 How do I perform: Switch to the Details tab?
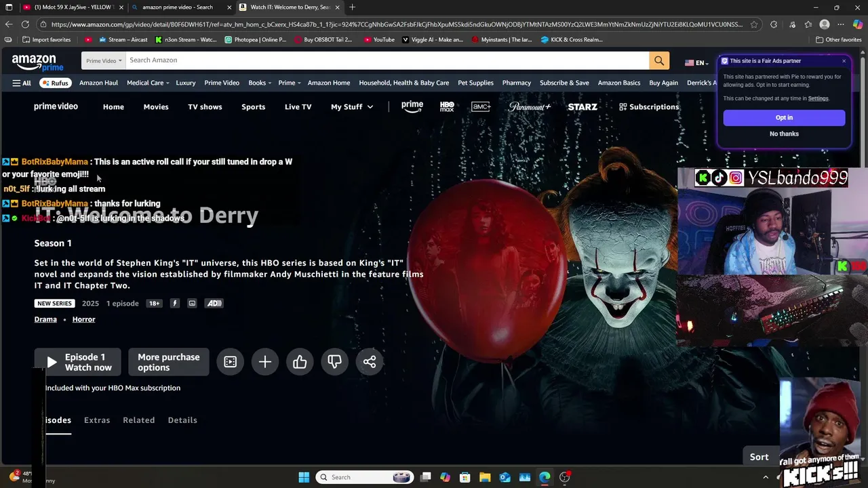pyautogui.click(x=182, y=420)
